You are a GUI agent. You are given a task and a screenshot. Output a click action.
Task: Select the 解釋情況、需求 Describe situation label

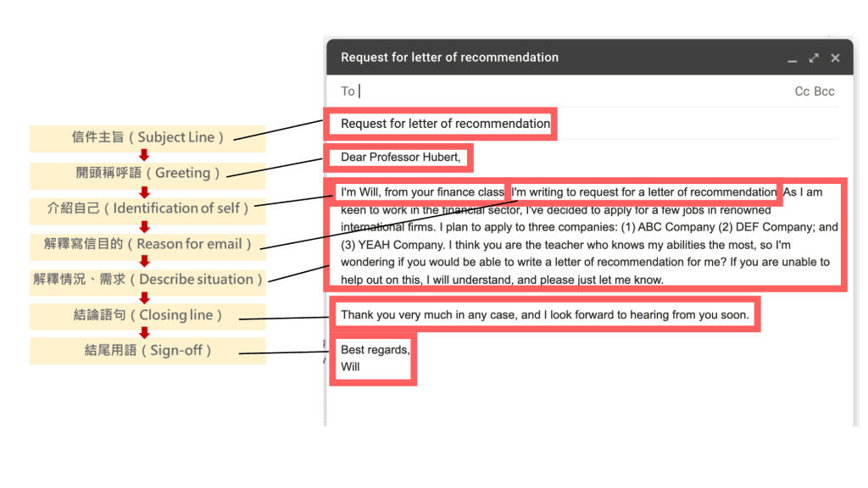coord(147,279)
